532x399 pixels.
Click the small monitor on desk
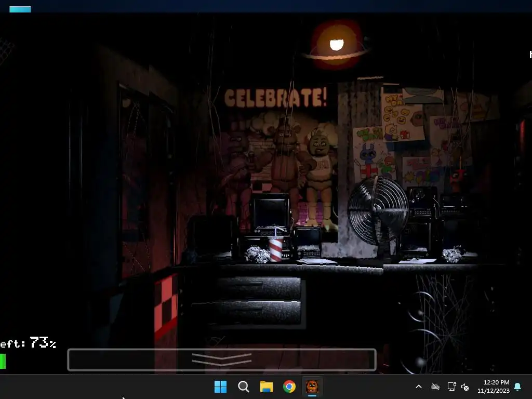tap(271, 215)
